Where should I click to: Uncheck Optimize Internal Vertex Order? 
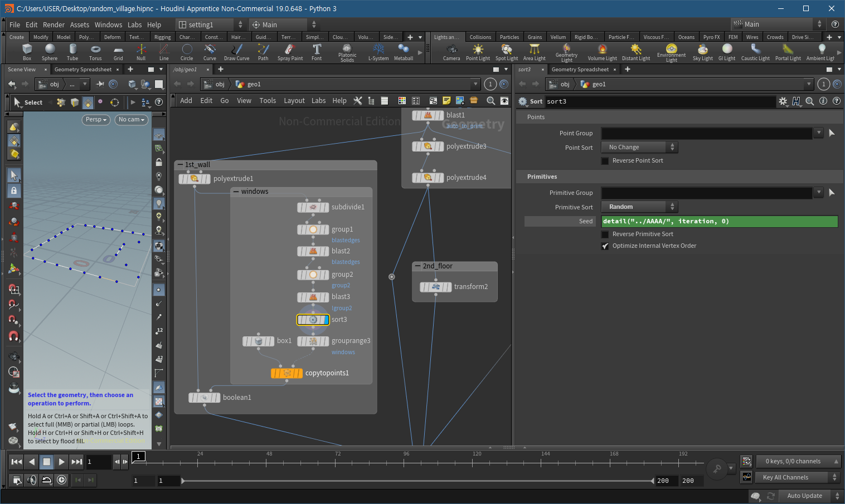pos(605,246)
